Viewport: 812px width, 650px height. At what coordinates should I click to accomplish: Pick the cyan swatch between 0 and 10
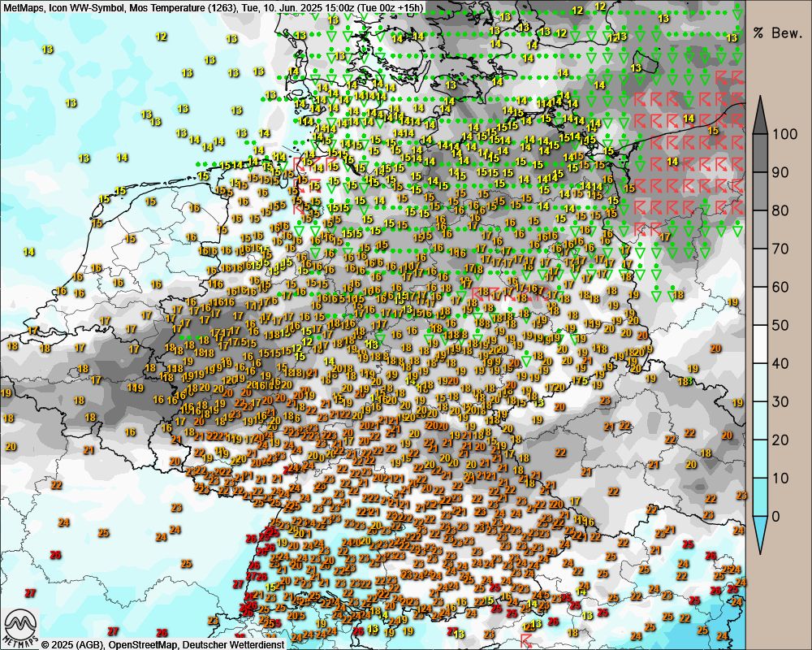(760, 497)
